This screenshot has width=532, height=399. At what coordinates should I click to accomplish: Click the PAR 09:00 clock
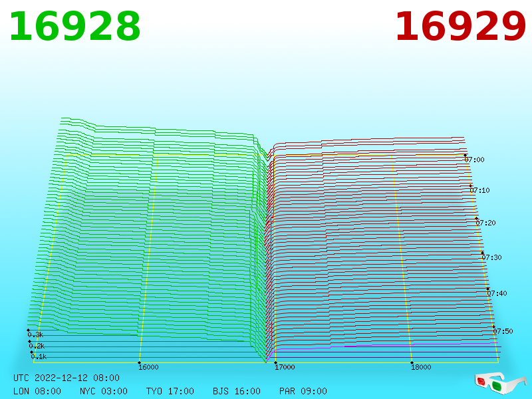click(303, 391)
